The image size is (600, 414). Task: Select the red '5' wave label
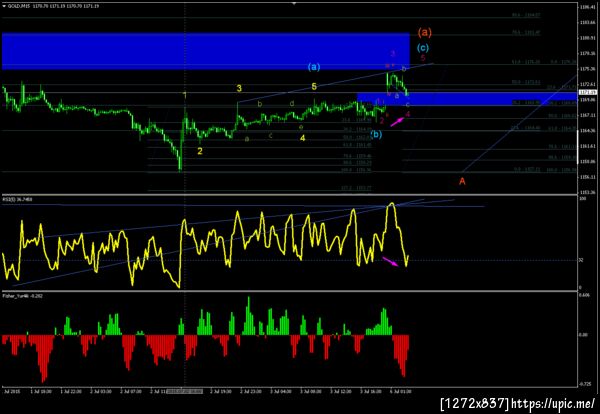(x=423, y=58)
